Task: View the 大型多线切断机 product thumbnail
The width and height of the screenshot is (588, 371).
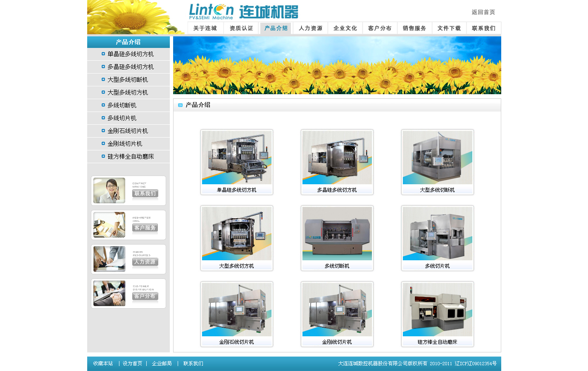Action: [x=437, y=158]
